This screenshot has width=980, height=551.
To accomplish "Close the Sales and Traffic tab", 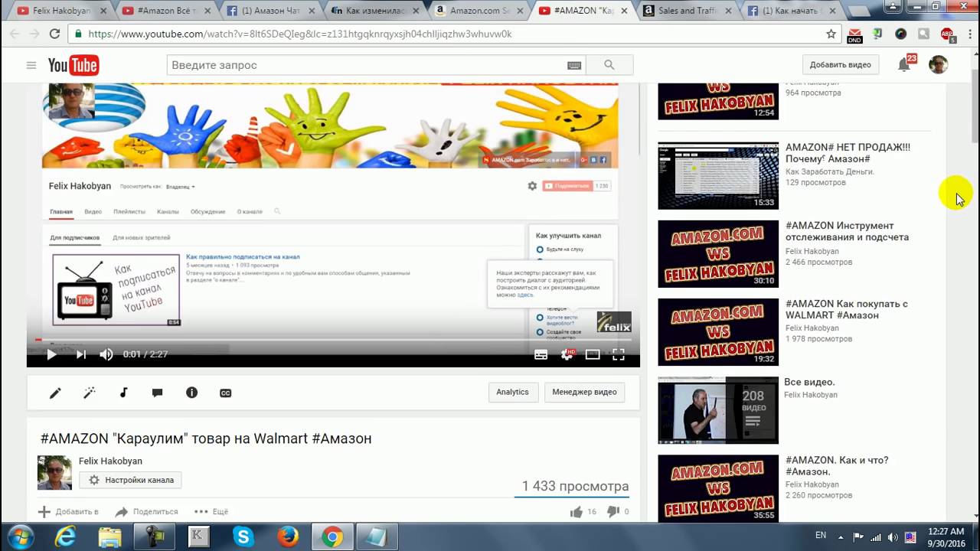I will click(728, 11).
